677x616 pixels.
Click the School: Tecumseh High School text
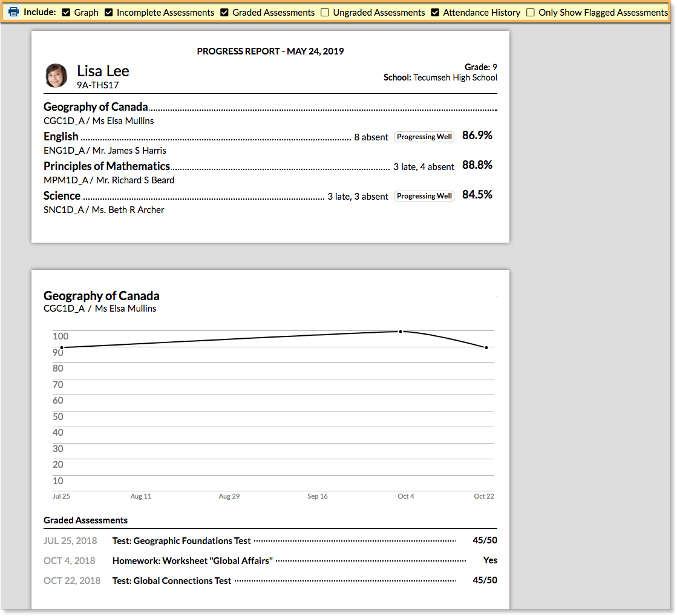[440, 77]
